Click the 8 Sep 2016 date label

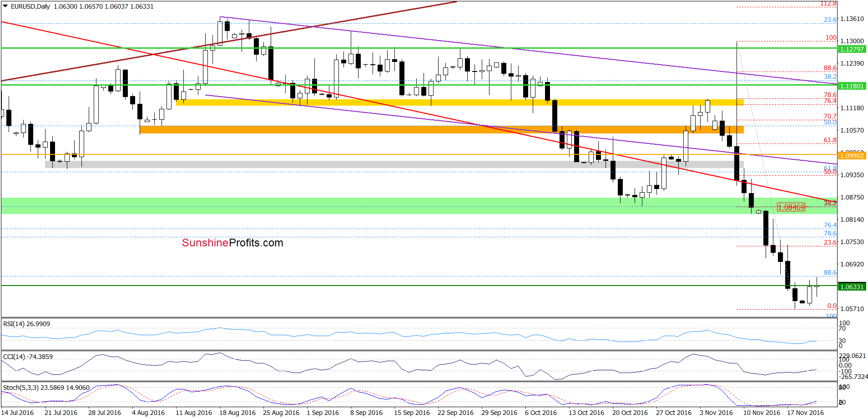coord(366,413)
